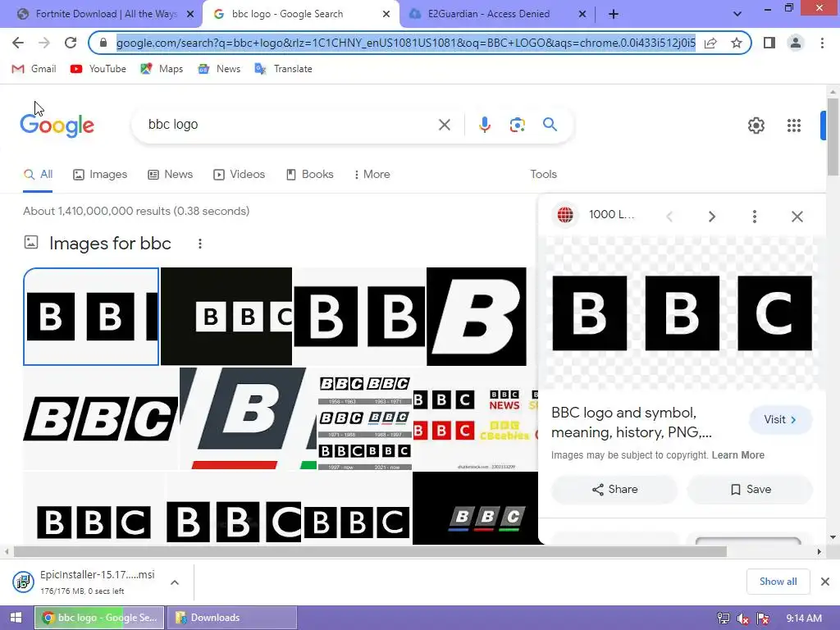Open the BBC logo history thumbnail
This screenshot has height=630, width=840.
(x=365, y=422)
